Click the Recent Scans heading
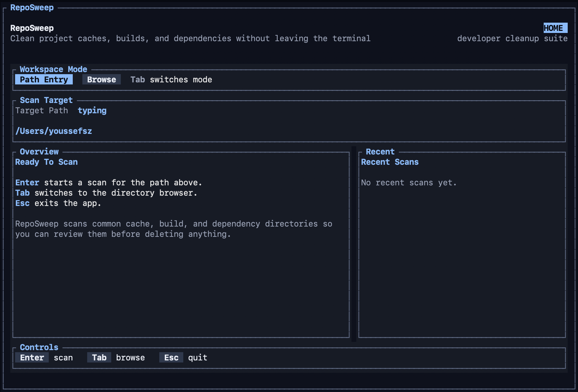578x392 pixels. click(390, 162)
